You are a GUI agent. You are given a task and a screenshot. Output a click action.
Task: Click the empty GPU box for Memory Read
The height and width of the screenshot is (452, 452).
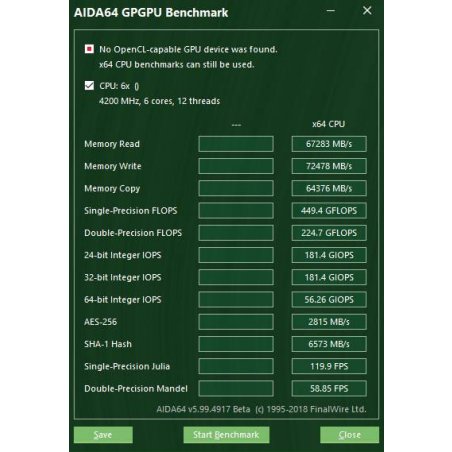tap(236, 144)
